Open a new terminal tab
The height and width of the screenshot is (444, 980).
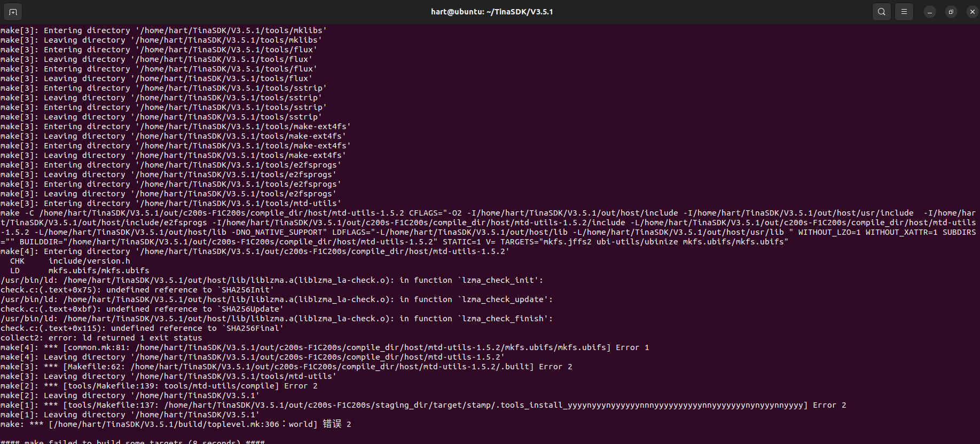tap(13, 12)
